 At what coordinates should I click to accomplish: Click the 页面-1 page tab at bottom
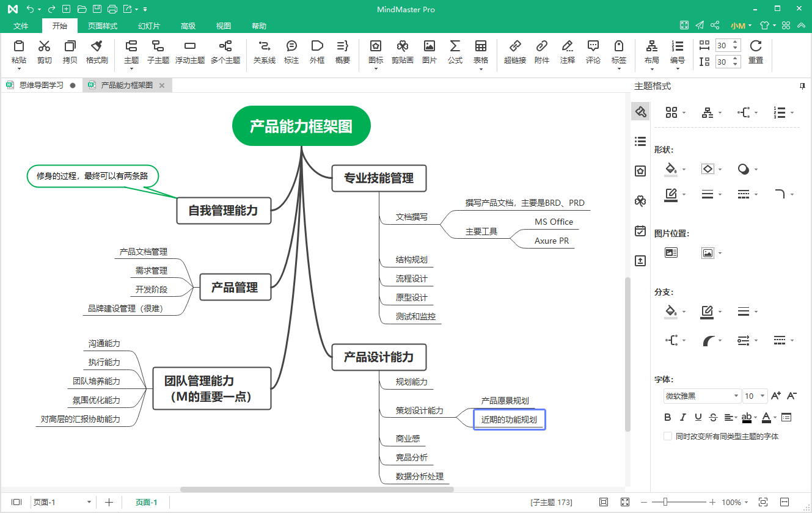(x=147, y=502)
